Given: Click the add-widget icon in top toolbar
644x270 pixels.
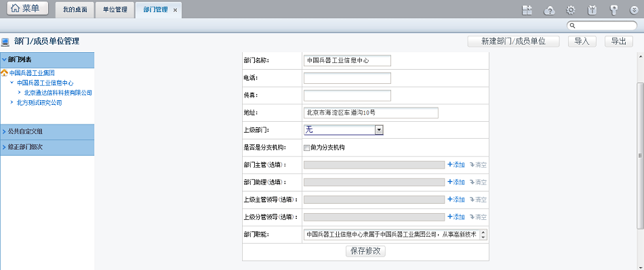Looking at the screenshot, I should pyautogui.click(x=527, y=10).
